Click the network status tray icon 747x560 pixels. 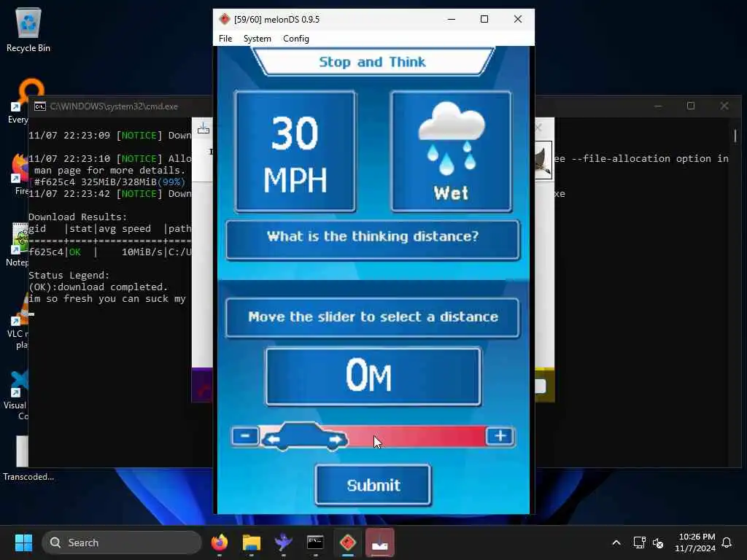click(639, 542)
